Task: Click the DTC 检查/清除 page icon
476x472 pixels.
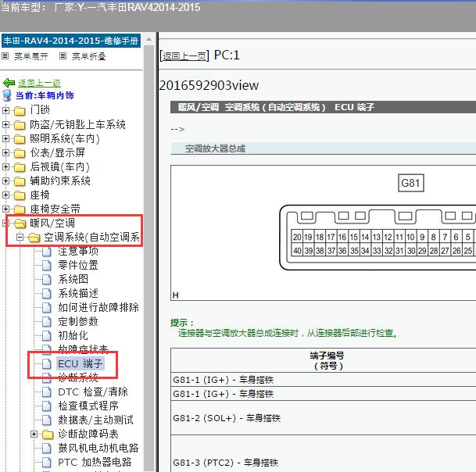Action: click(46, 392)
